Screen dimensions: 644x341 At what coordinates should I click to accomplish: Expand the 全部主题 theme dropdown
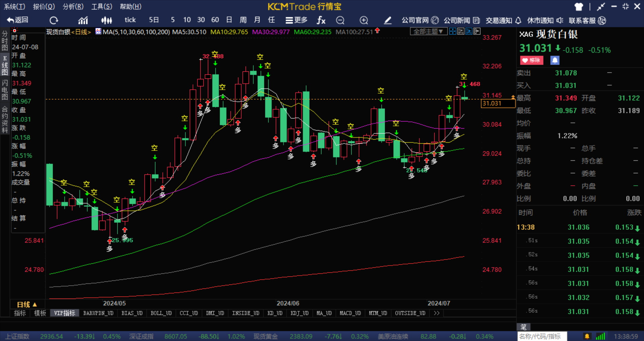(428, 31)
